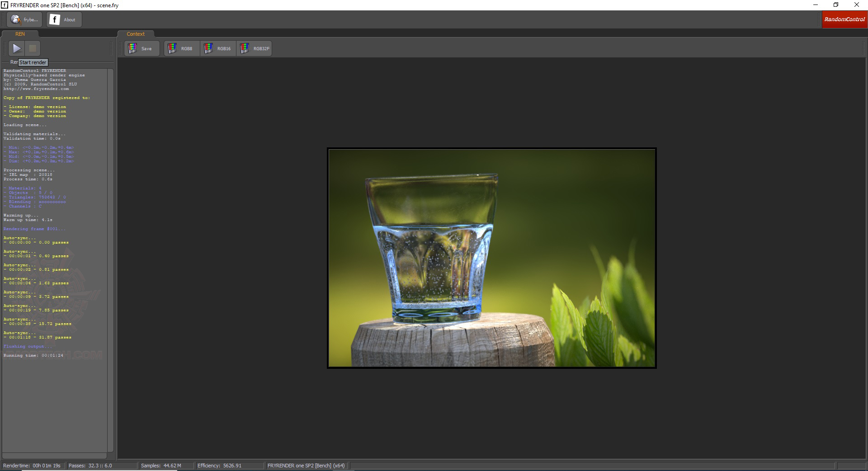Open the About dialog
This screenshot has height=471, width=868.
(64, 19)
